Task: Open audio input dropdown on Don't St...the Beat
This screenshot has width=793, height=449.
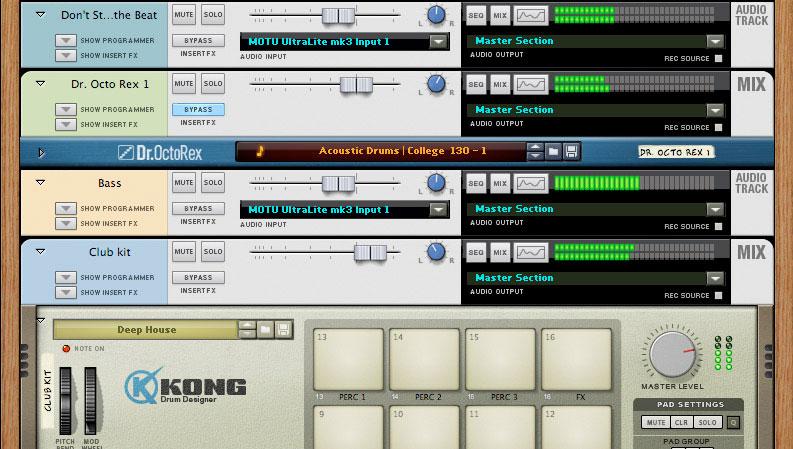Action: click(x=438, y=41)
